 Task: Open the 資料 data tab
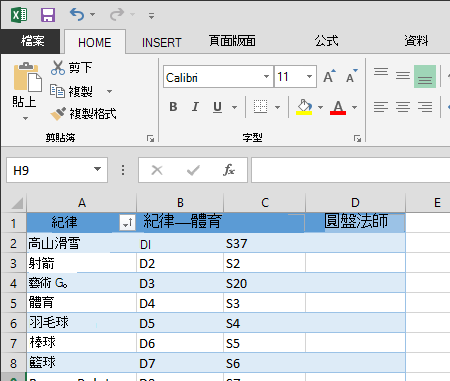416,41
